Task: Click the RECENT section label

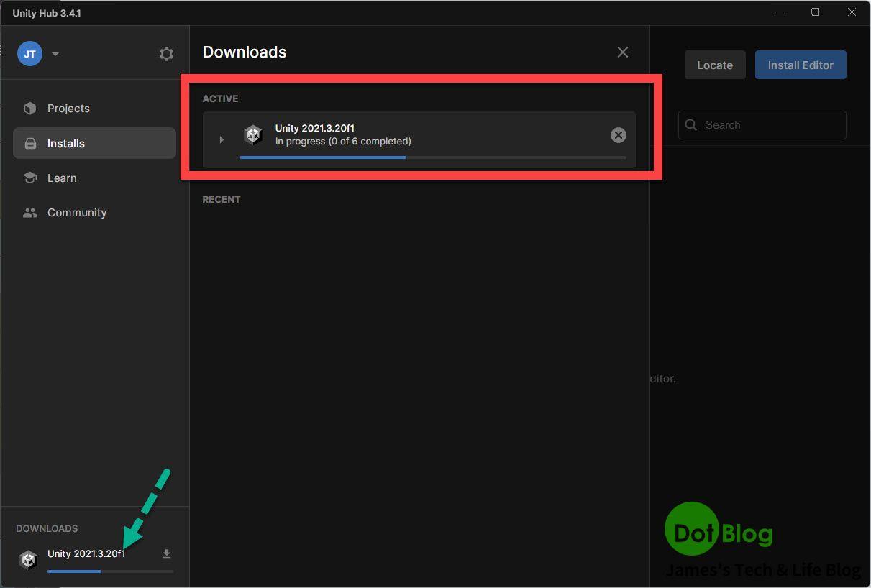Action: click(222, 199)
